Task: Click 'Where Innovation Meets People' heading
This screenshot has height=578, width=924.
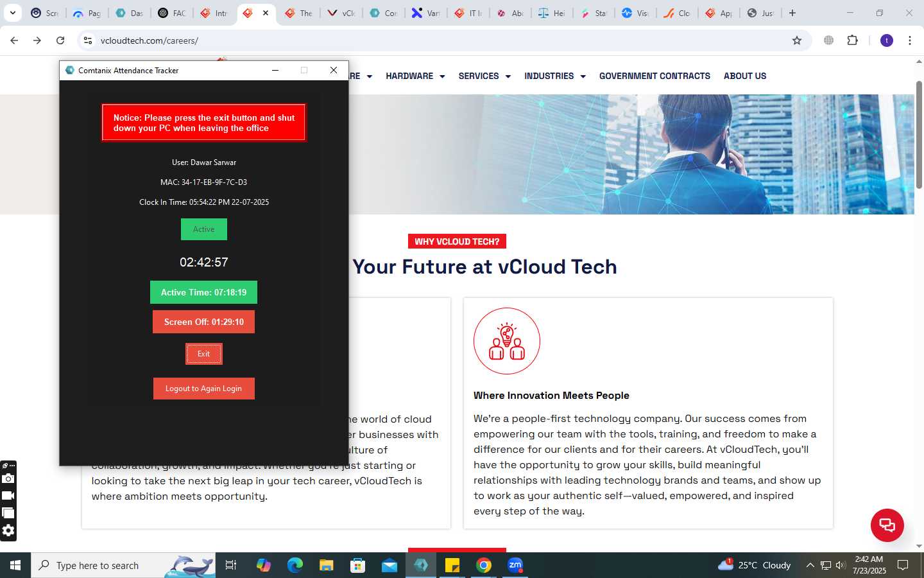Action: coord(551,396)
